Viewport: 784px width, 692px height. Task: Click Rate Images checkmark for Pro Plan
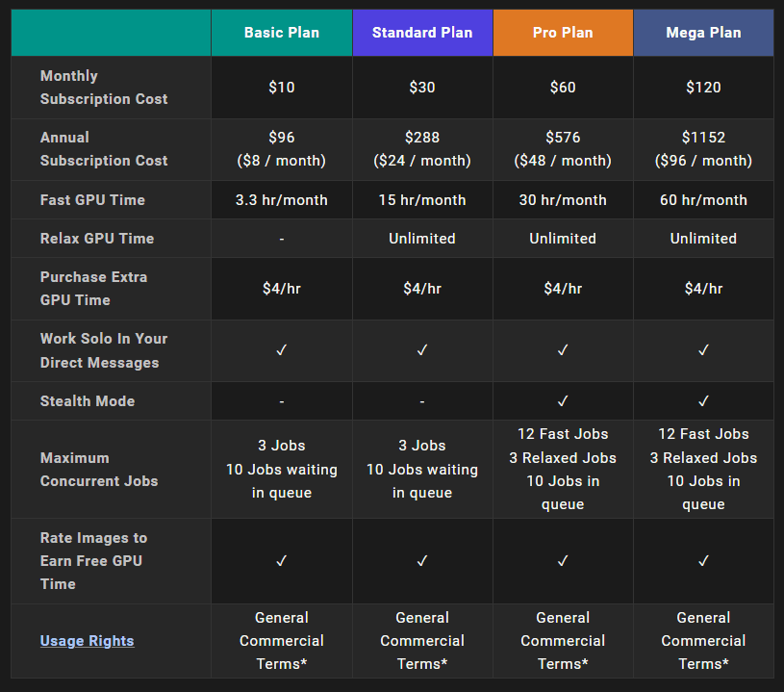tap(563, 560)
